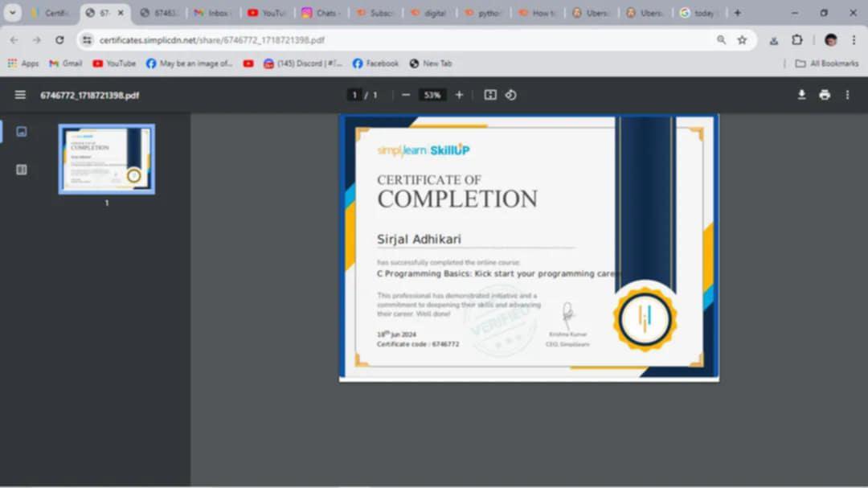Viewport: 868px width, 488px height.
Task: Open the Discord bookmark
Action: coord(303,64)
